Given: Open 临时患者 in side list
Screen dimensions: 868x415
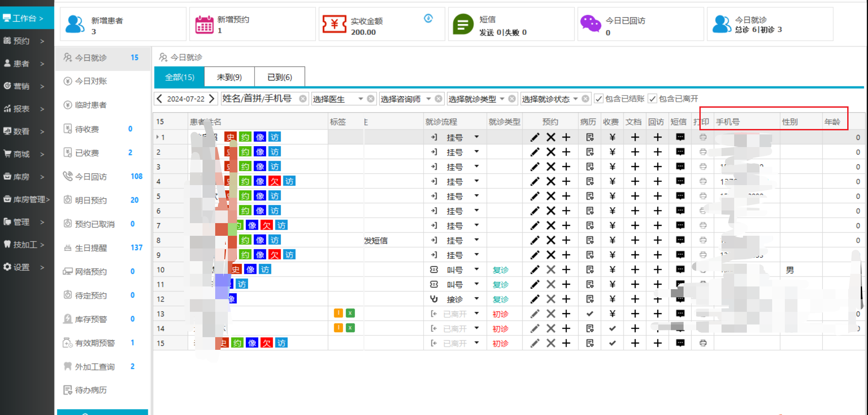Looking at the screenshot, I should [x=103, y=105].
